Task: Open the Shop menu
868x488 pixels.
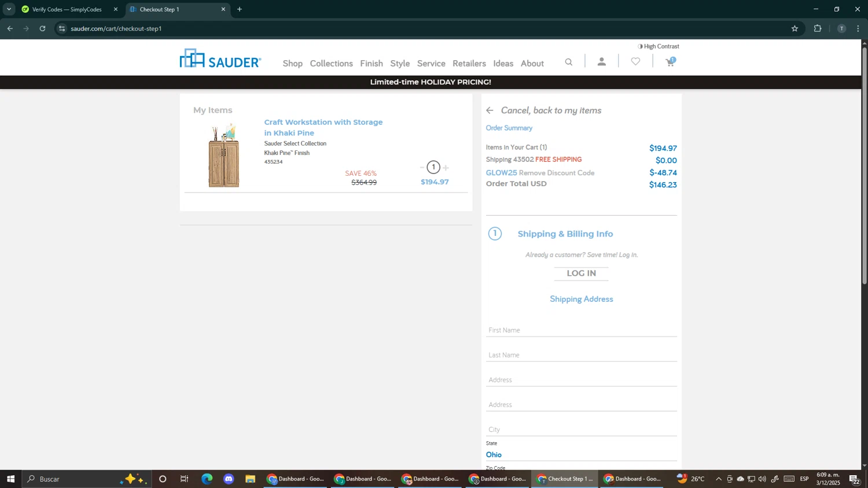Action: pyautogui.click(x=293, y=64)
